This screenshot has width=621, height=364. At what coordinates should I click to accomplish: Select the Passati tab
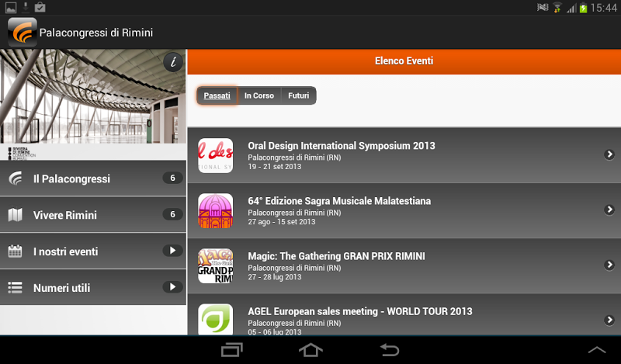[217, 95]
